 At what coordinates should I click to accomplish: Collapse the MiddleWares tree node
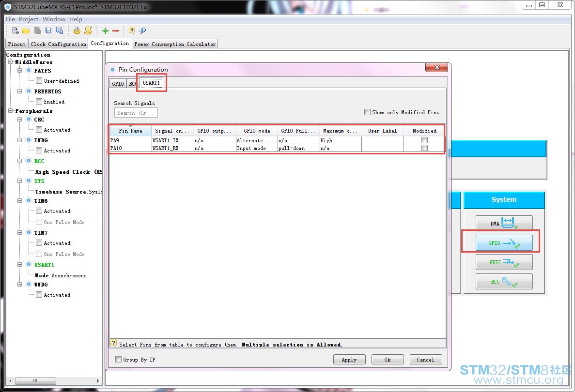click(x=11, y=62)
